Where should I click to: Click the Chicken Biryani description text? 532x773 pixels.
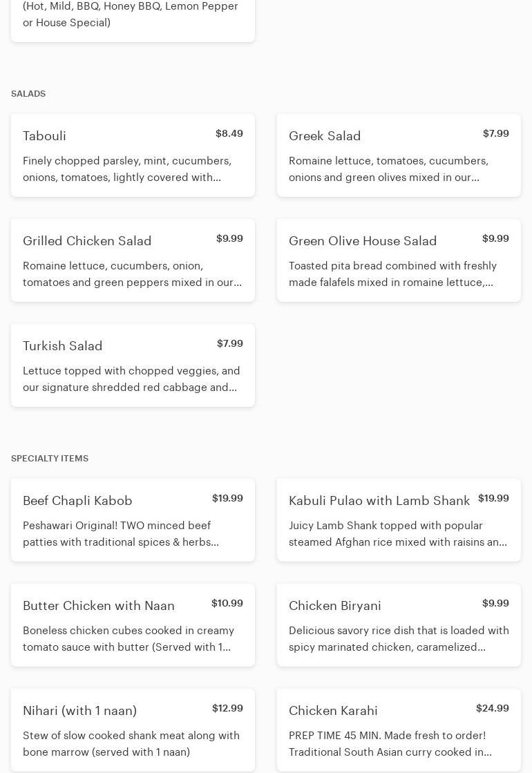pos(399,639)
